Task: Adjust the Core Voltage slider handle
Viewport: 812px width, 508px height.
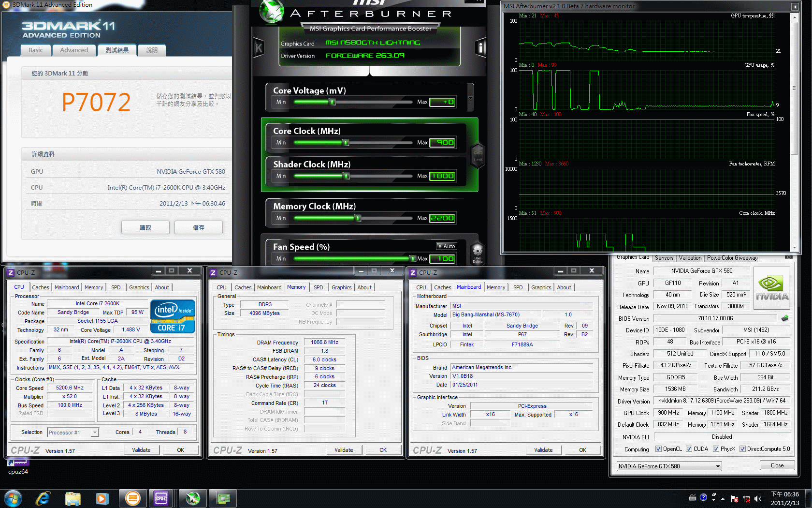Action: [332, 102]
